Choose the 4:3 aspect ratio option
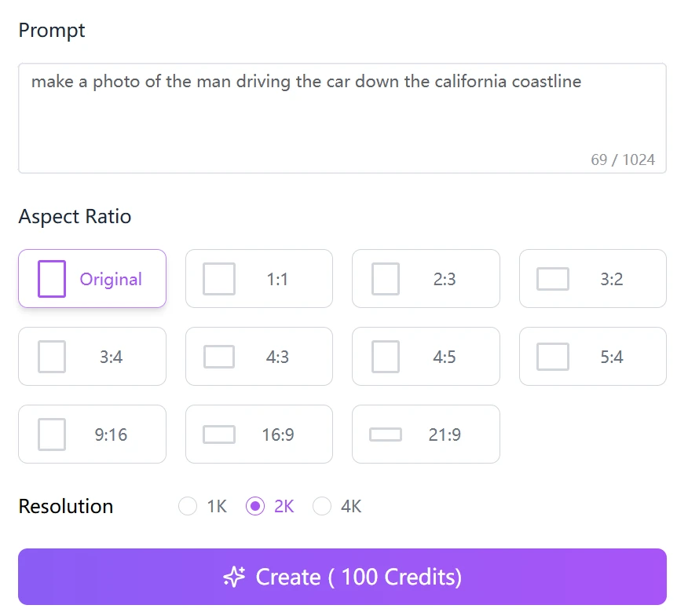677x616 pixels. point(259,357)
